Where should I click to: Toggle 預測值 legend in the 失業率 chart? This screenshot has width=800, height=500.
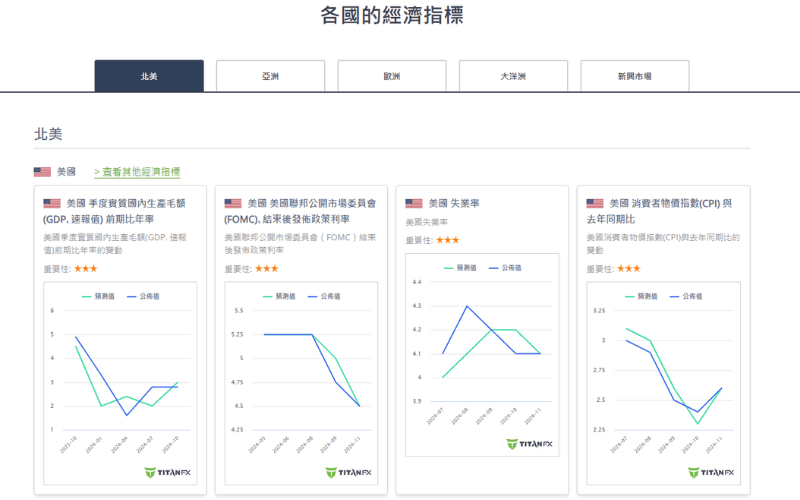point(460,268)
